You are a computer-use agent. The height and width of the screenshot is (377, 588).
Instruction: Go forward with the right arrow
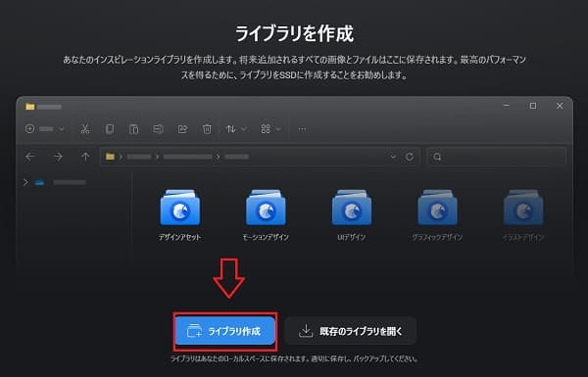[58, 157]
